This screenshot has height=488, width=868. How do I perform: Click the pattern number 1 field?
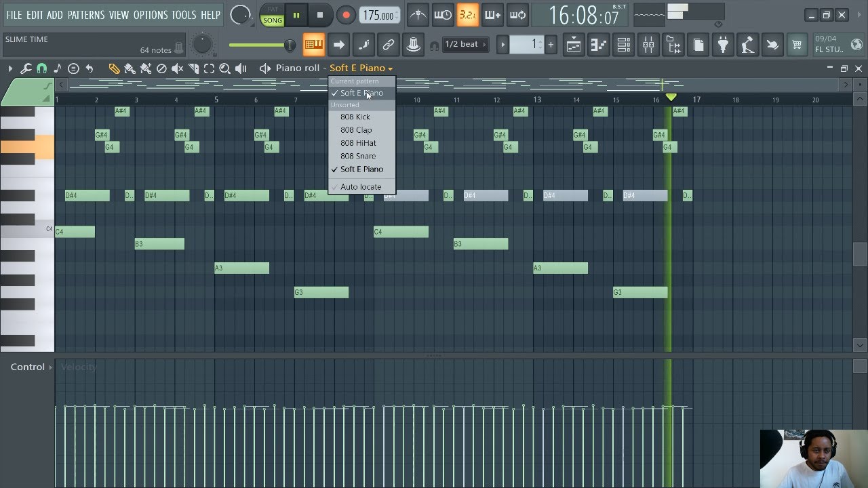527,45
